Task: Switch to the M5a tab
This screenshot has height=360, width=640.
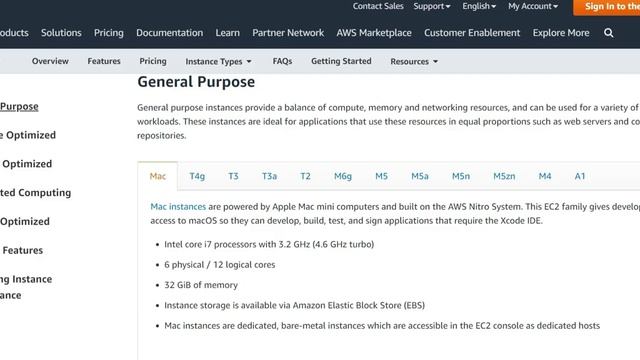Action: pos(420,176)
